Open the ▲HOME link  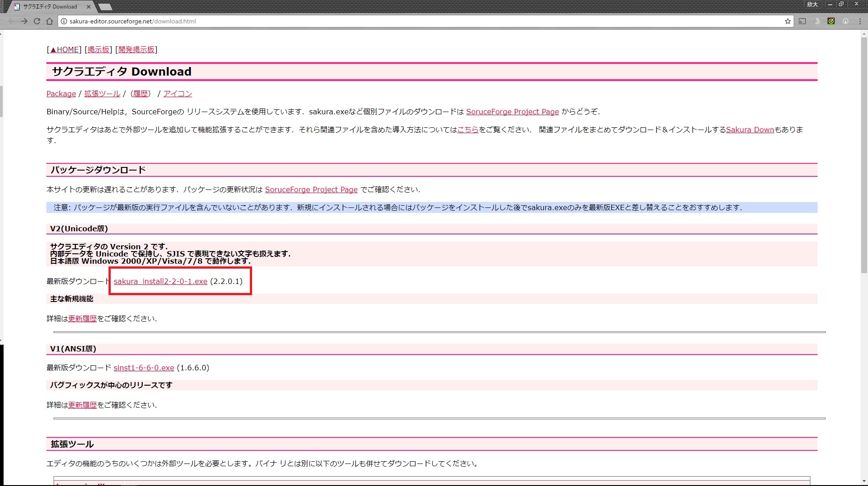(x=64, y=49)
